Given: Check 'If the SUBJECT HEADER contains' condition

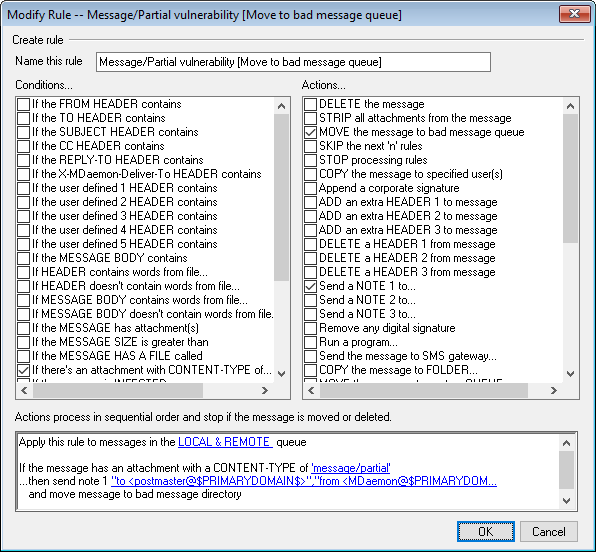Looking at the screenshot, I should coord(24,132).
